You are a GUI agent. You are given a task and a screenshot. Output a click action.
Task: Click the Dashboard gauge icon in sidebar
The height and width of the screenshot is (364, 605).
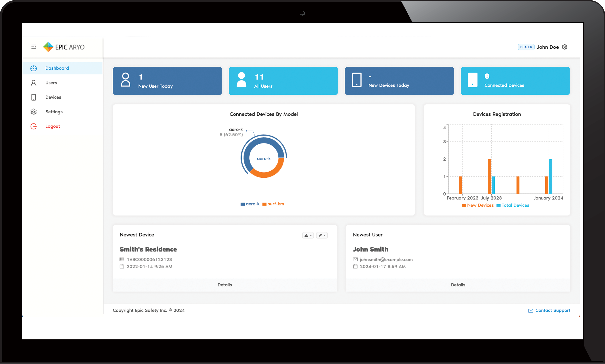point(34,68)
